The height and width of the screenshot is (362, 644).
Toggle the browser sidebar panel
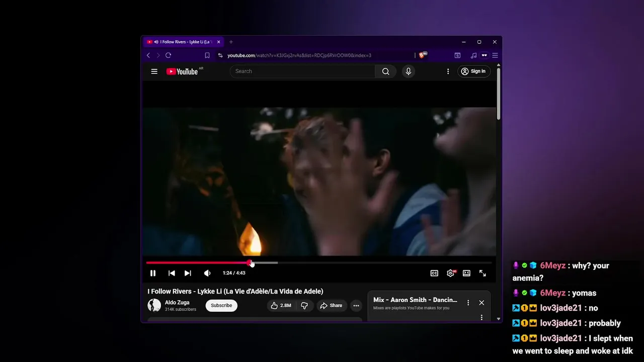(x=457, y=55)
